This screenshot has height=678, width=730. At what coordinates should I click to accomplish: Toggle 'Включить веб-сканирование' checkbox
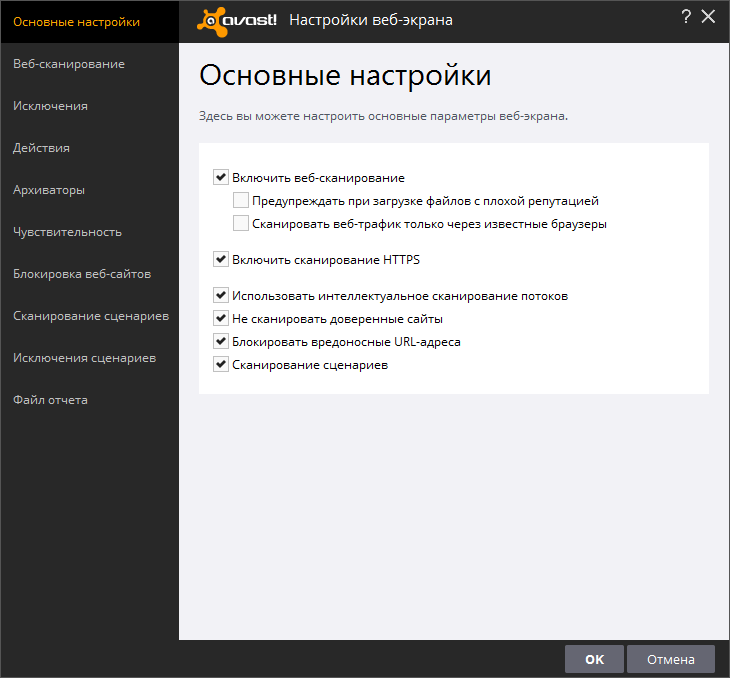pos(221,177)
